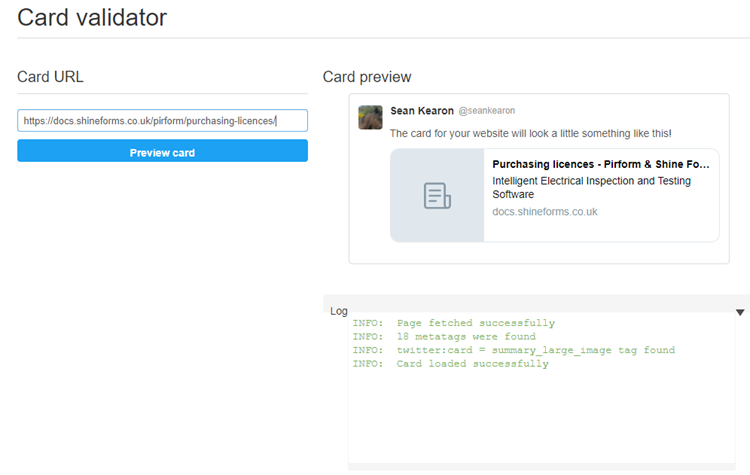The height and width of the screenshot is (475, 750).
Task: Open Sean Kearon's profile avatar
Action: pos(370,117)
